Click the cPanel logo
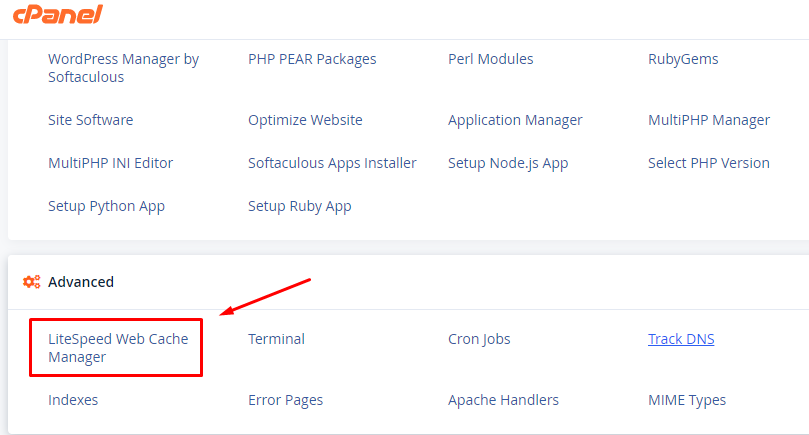This screenshot has width=809, height=435. pos(58,14)
